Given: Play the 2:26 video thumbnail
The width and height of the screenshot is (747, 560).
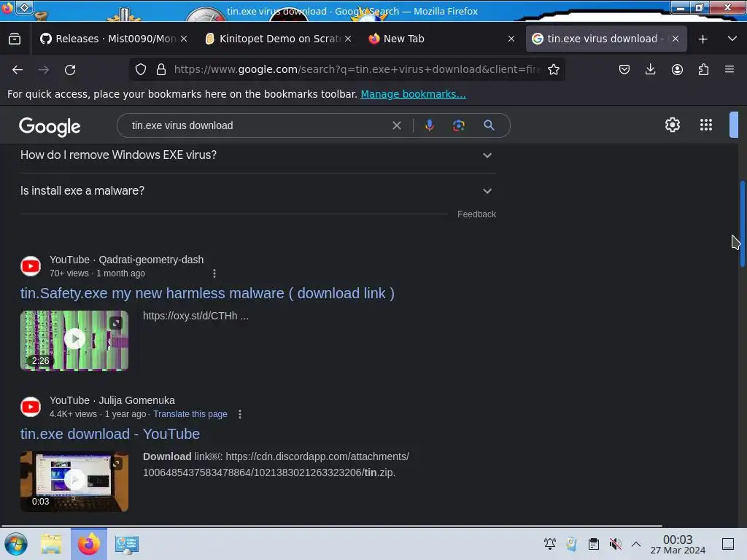Looking at the screenshot, I should 74,341.
